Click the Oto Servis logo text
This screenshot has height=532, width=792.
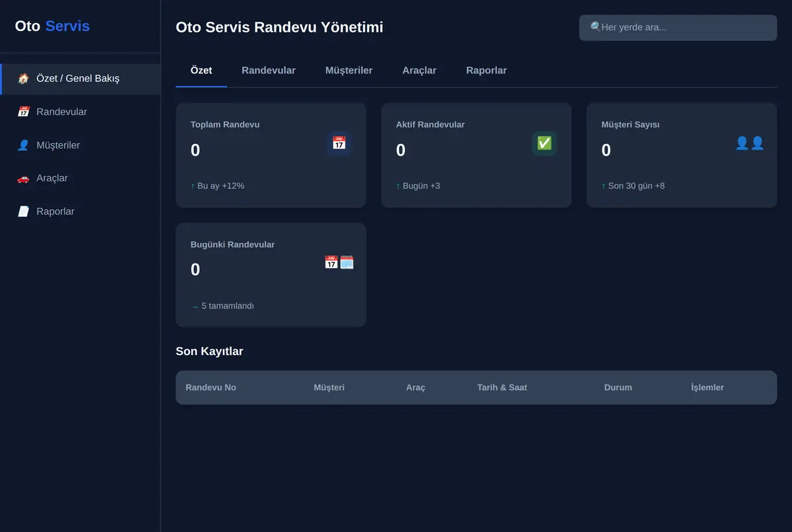(52, 26)
